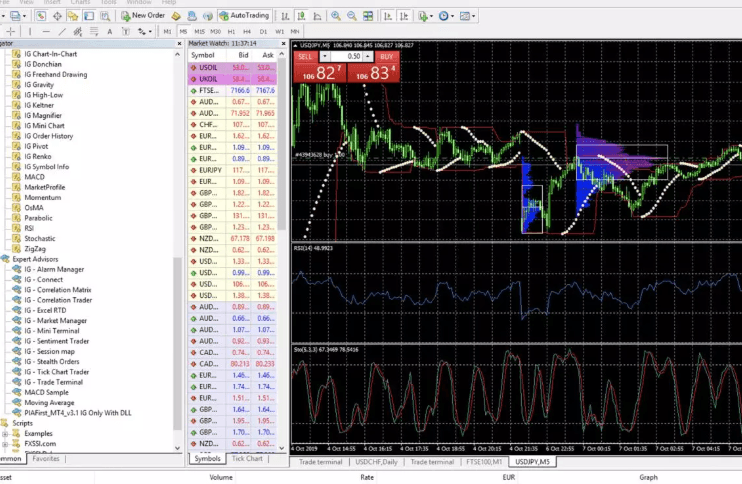Open the chart Templates icon

pos(465,16)
